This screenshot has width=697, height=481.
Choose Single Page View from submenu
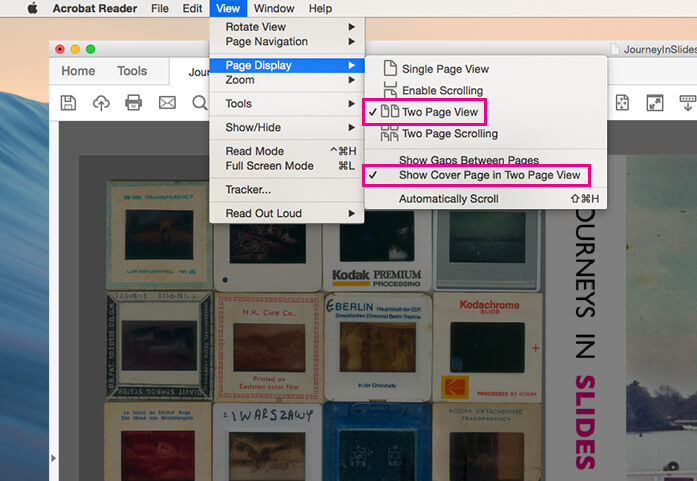444,69
